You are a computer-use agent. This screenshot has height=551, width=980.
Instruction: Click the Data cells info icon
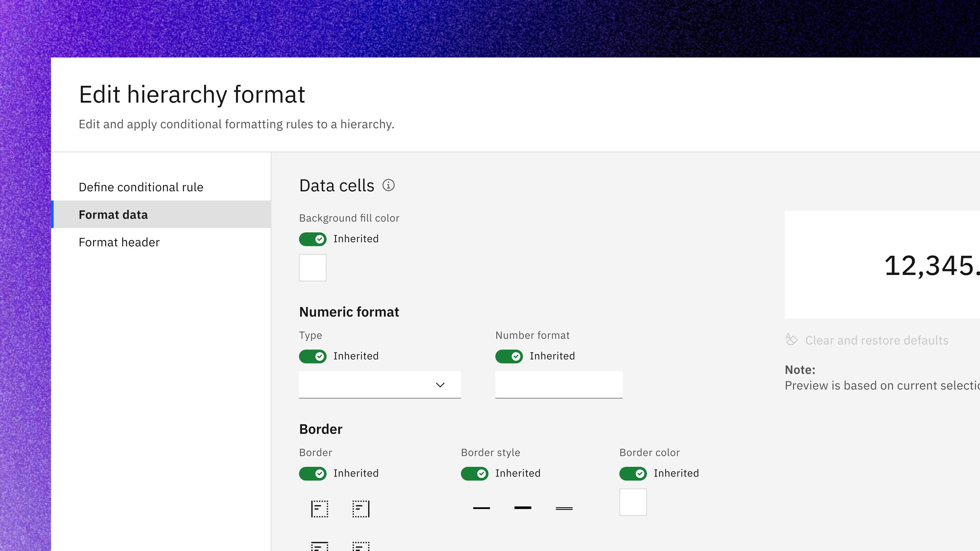tap(388, 185)
